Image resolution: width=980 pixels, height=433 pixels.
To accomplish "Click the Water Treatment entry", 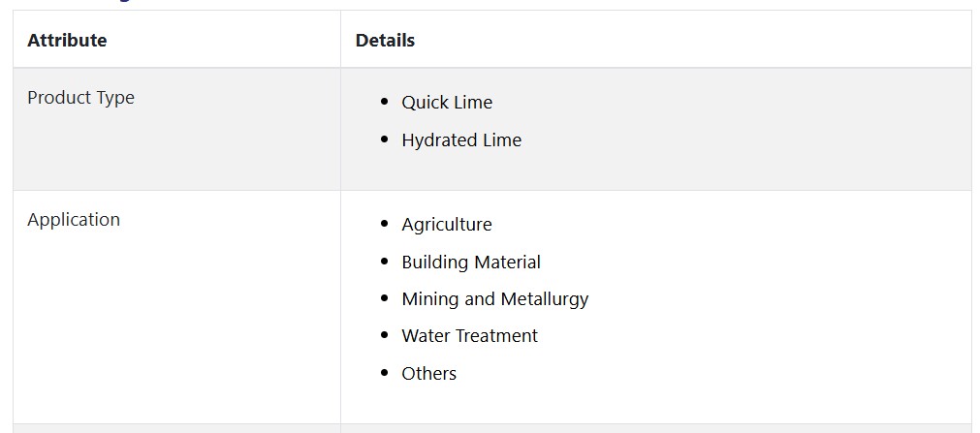I will coord(469,336).
